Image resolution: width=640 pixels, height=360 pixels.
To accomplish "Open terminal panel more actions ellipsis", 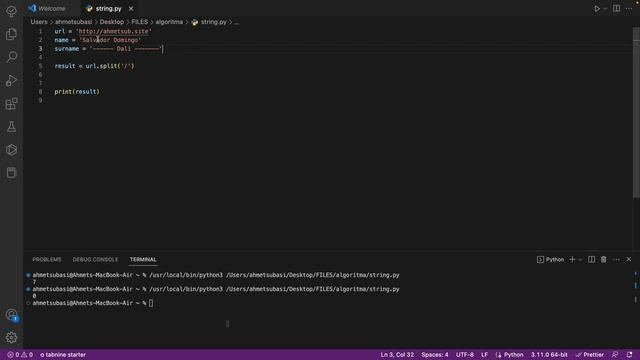I will (616, 260).
